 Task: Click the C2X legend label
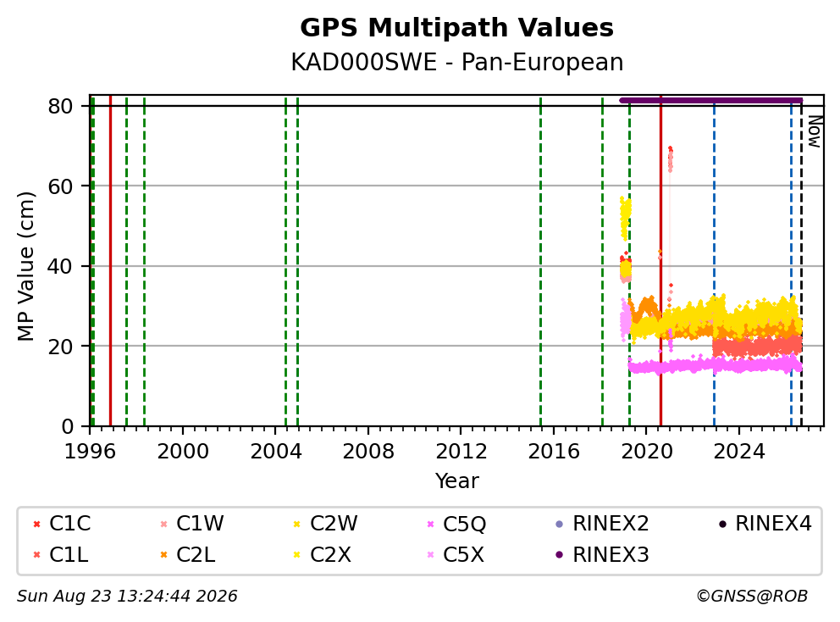point(330,555)
